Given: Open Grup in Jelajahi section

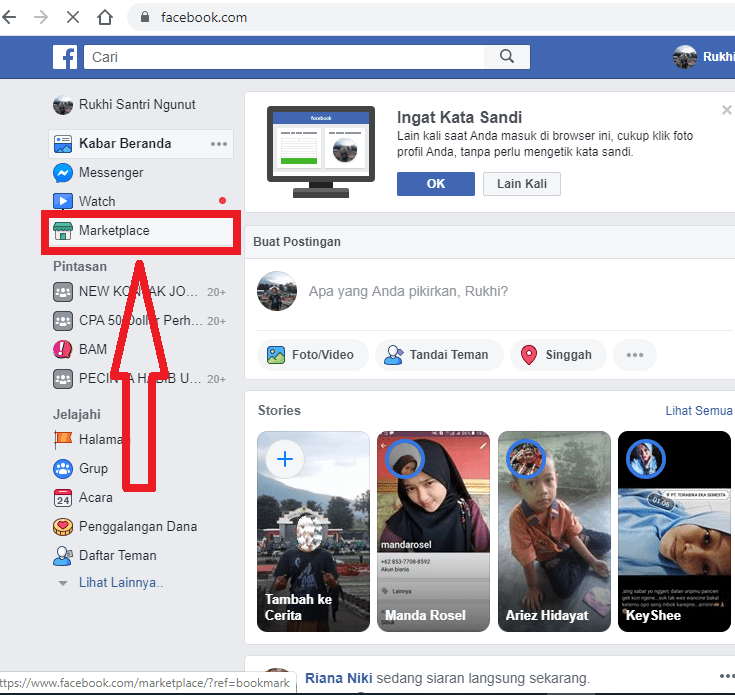Looking at the screenshot, I should pyautogui.click(x=93, y=469).
